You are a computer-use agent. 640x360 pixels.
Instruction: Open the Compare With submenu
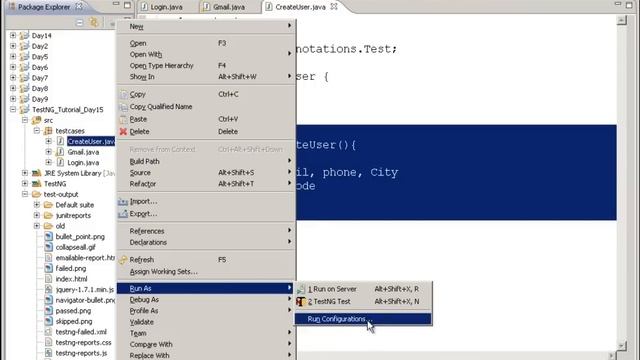click(206, 344)
